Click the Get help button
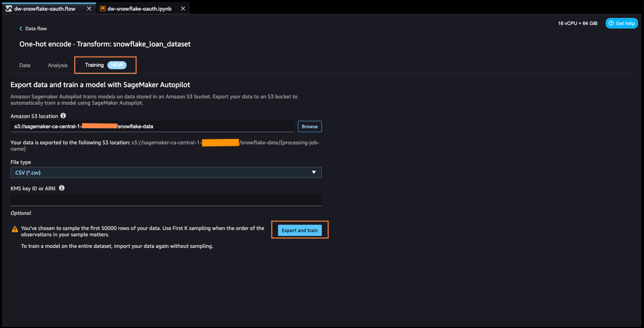This screenshot has height=328, width=644. pyautogui.click(x=621, y=23)
